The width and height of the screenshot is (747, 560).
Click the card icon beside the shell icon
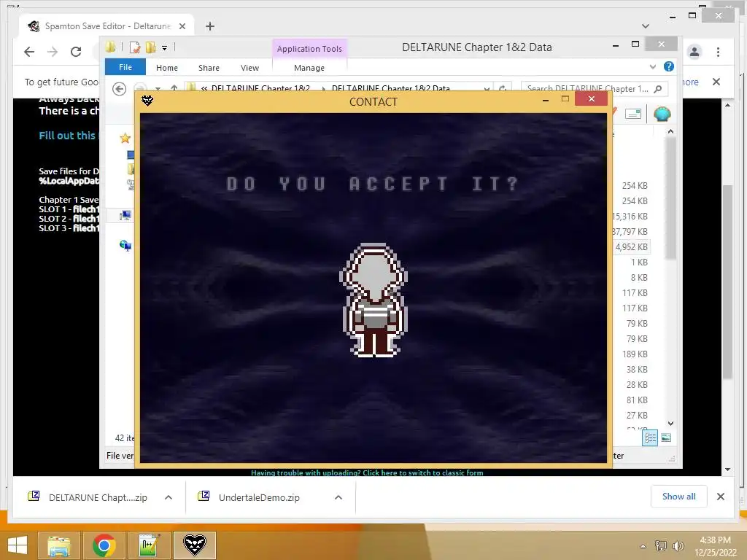click(x=633, y=114)
